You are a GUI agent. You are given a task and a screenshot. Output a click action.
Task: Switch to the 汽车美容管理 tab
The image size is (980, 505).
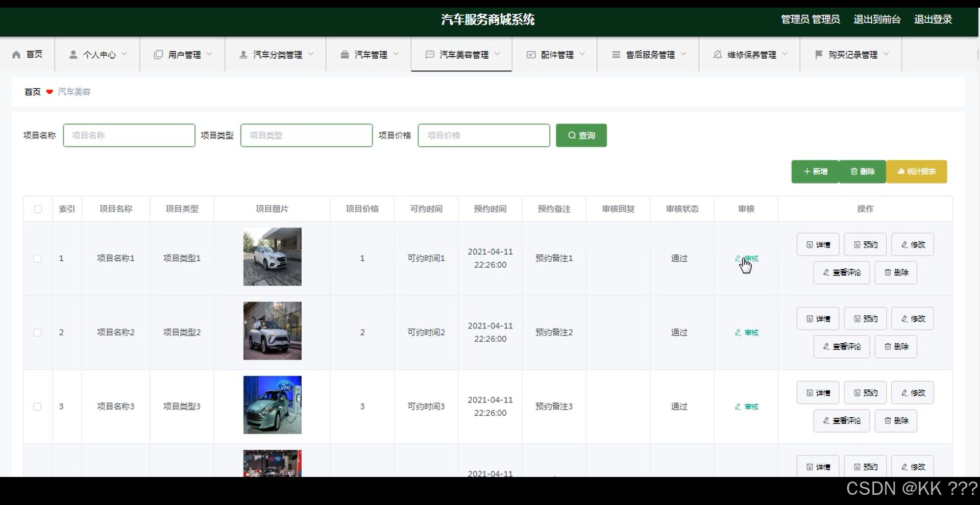coord(461,55)
